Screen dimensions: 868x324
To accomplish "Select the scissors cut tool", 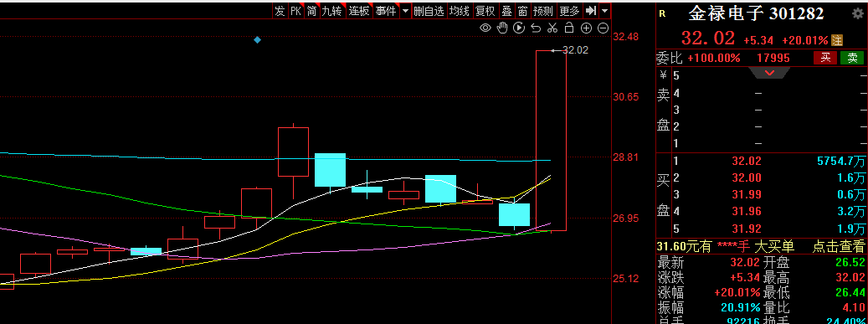I will click(552, 28).
